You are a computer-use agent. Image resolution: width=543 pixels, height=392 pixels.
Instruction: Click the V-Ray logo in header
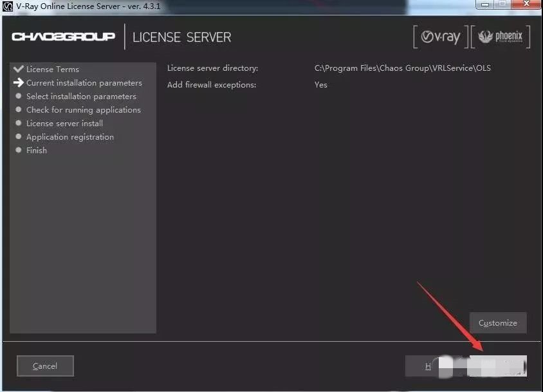tap(441, 37)
